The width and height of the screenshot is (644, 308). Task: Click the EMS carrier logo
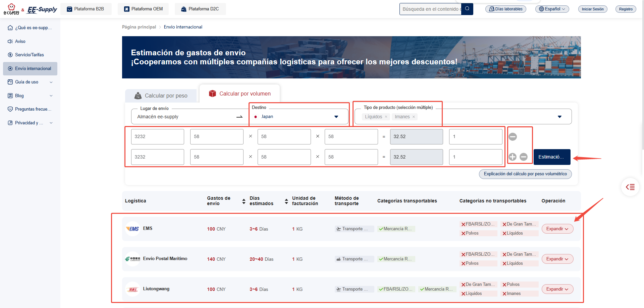tap(132, 229)
